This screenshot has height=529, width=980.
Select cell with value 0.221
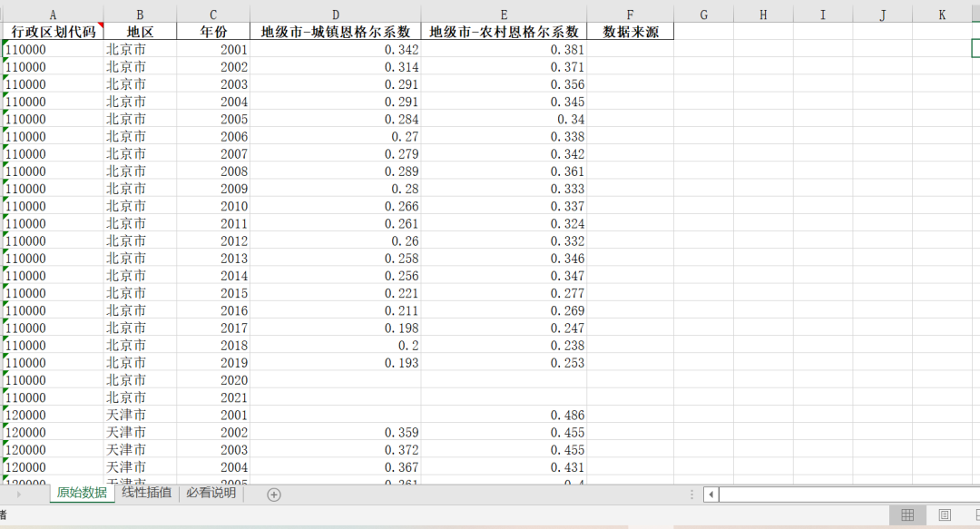click(336, 293)
